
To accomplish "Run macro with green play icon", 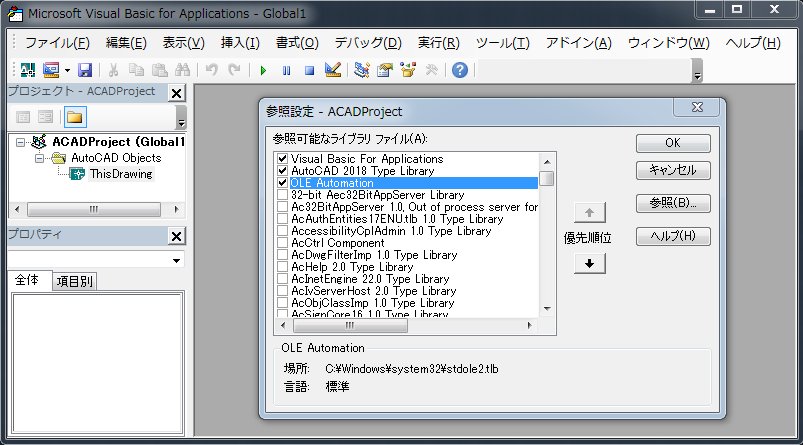I will coord(263,70).
